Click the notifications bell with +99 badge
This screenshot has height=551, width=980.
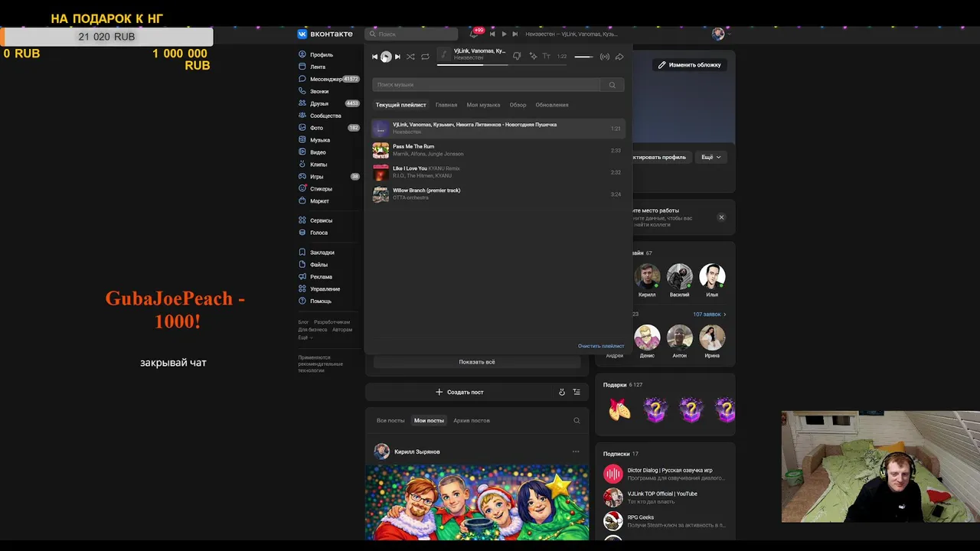[x=475, y=34]
